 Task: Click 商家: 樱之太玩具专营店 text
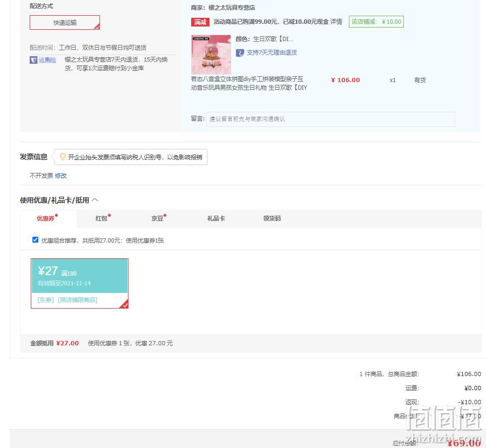coord(223,8)
